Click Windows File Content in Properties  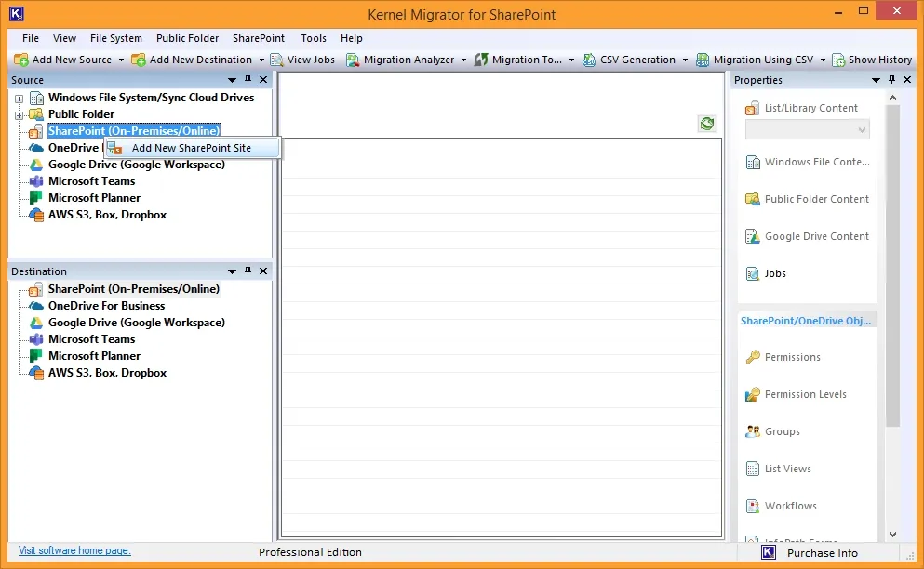808,162
